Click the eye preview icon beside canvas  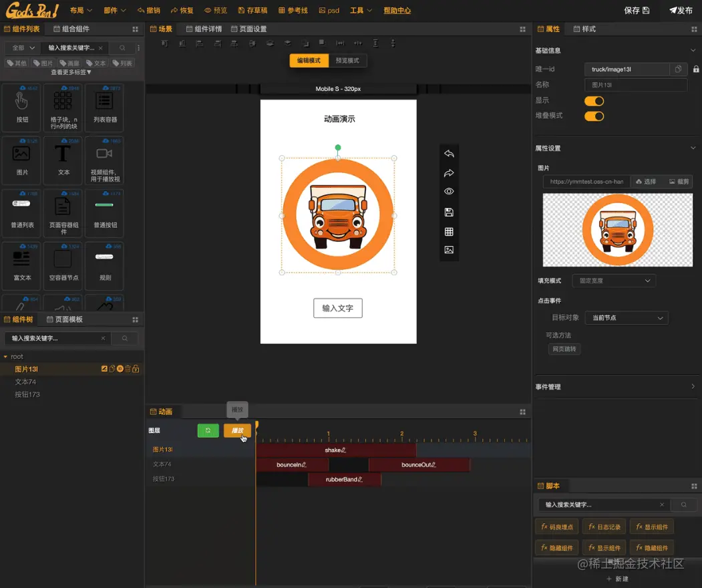tap(449, 191)
